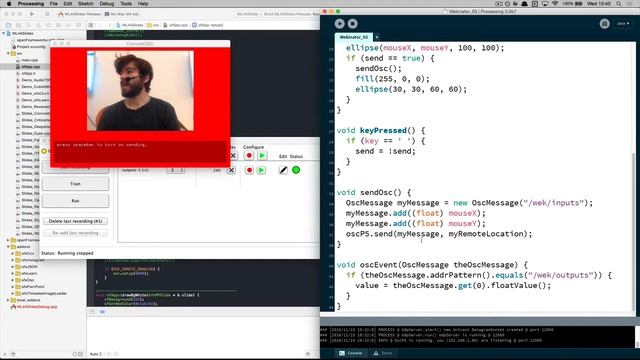Click the green status circle for outputs-1
This screenshot has width=640, height=360.
[296, 170]
